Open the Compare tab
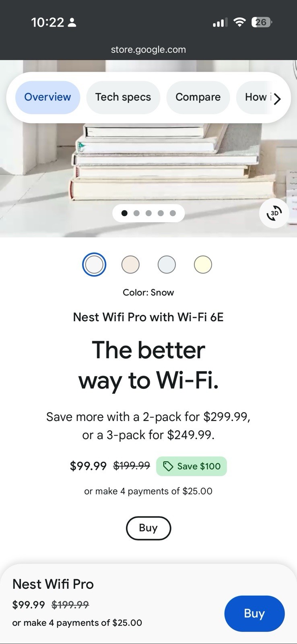 tap(198, 97)
